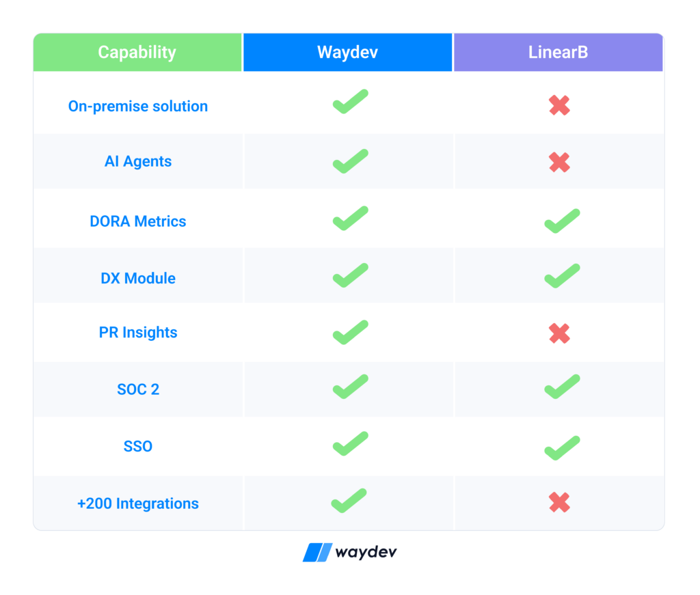700x595 pixels.
Task: Click Waydev checkmark for On-premise solution
Action: [351, 102]
